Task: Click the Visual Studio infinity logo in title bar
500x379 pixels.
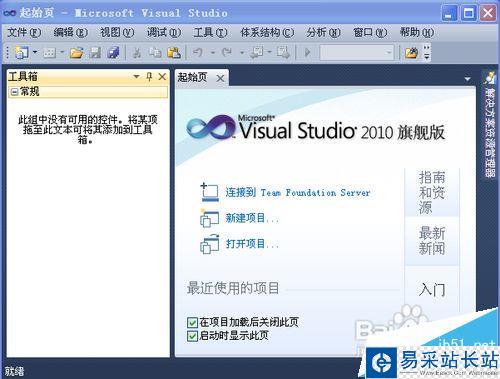Action: tap(9, 13)
